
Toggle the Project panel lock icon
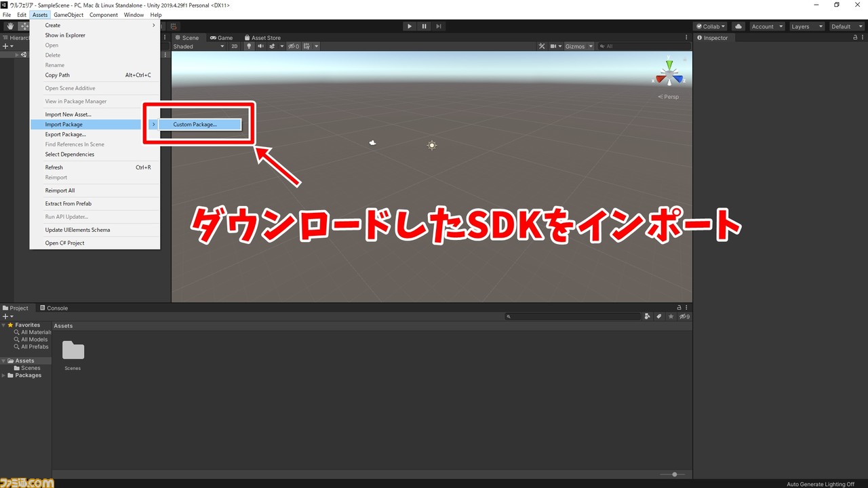pos(679,308)
